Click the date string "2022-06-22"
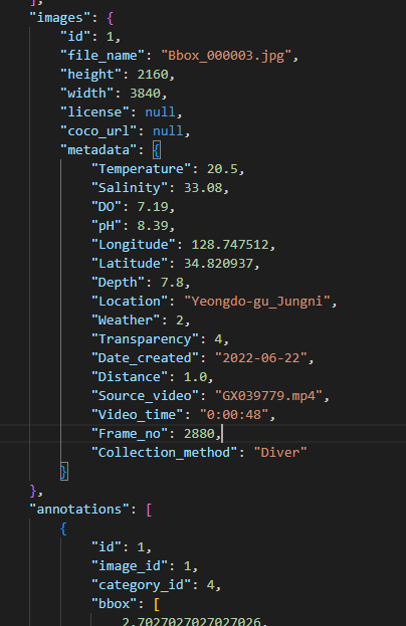406x626 pixels. [261, 358]
